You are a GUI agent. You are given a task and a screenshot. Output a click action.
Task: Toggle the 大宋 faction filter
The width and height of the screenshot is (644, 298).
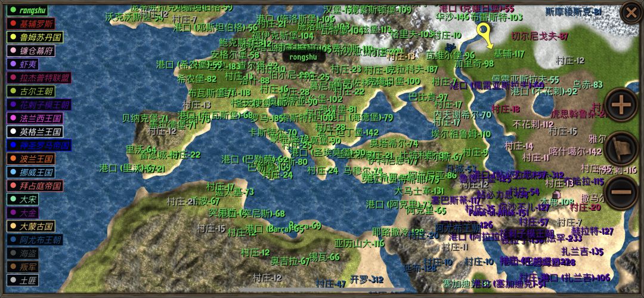click(23, 199)
